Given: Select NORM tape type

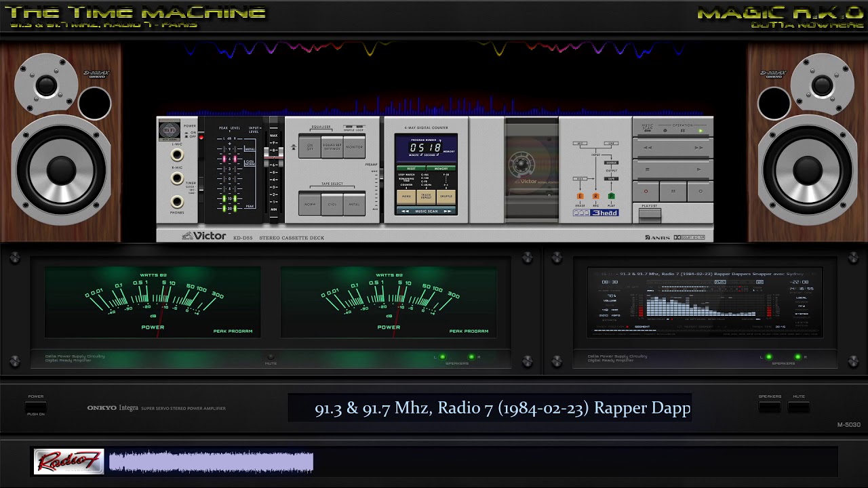Looking at the screenshot, I should 309,204.
